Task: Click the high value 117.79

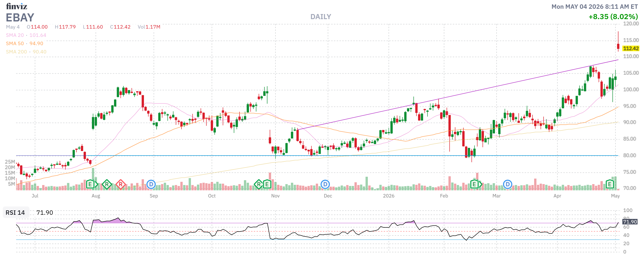Action: 67,27
